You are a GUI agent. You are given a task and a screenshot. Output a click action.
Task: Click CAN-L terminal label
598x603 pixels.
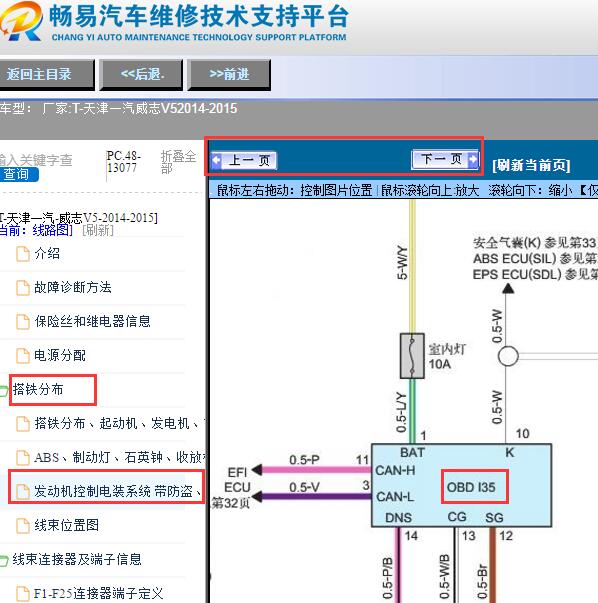[x=395, y=497]
